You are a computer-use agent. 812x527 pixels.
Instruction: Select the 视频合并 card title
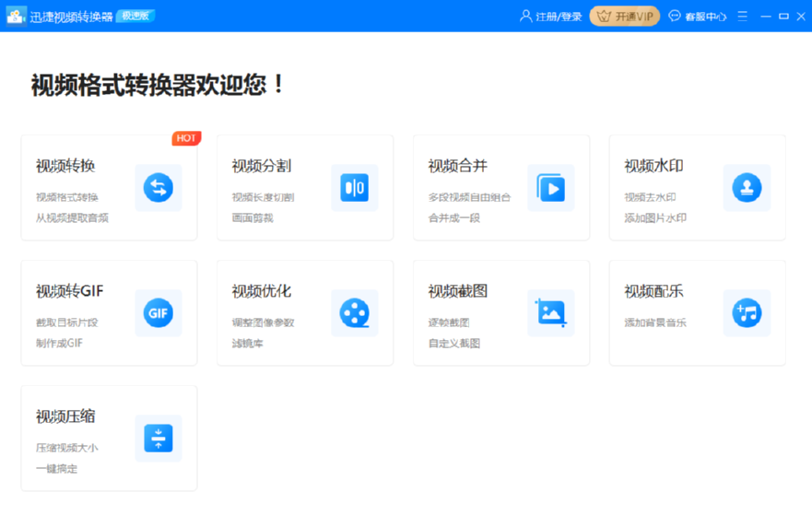pos(458,166)
